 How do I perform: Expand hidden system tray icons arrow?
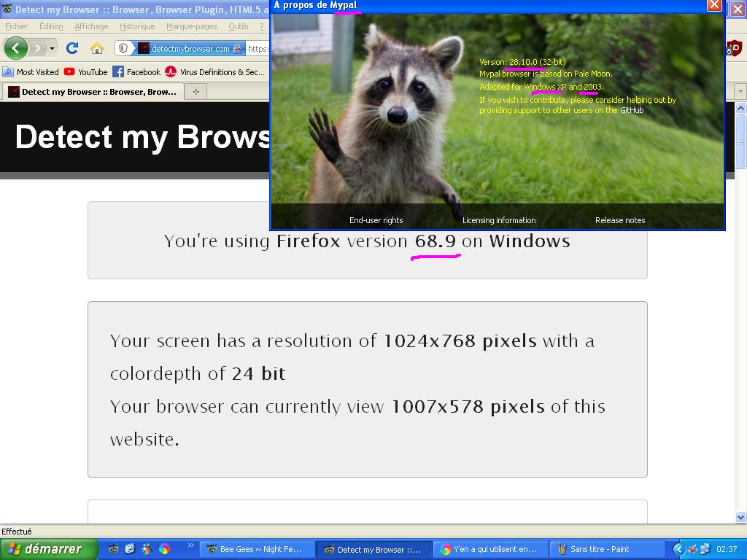point(678,550)
